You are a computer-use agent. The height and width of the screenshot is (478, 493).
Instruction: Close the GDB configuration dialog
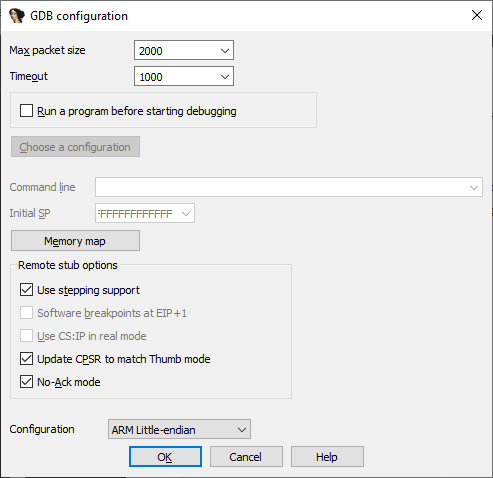[x=477, y=15]
